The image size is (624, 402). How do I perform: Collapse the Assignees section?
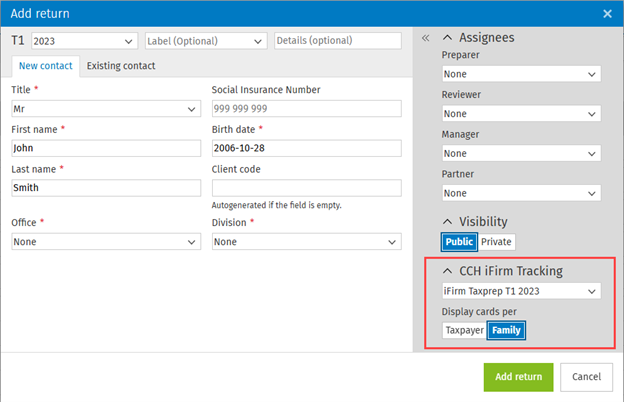coord(447,38)
